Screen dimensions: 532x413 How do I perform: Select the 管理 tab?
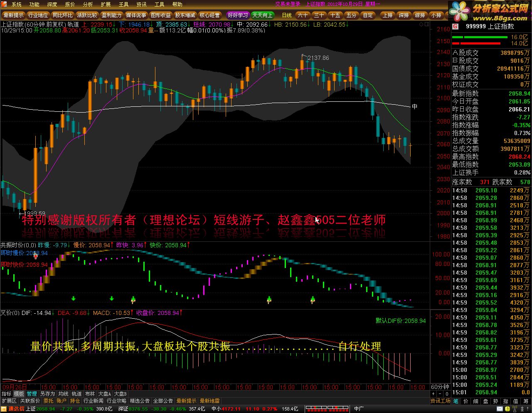(x=32, y=394)
